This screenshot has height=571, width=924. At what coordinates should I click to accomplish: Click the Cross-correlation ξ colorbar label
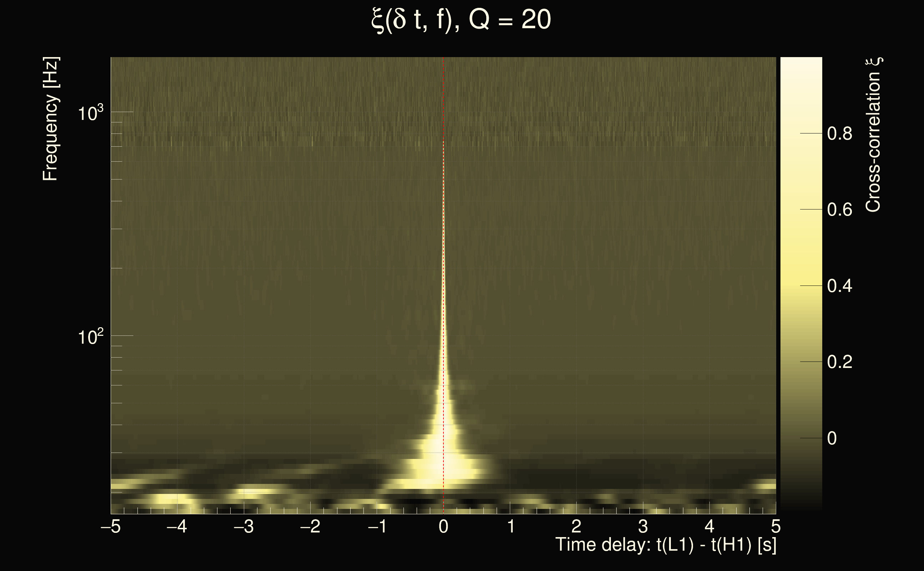873,135
